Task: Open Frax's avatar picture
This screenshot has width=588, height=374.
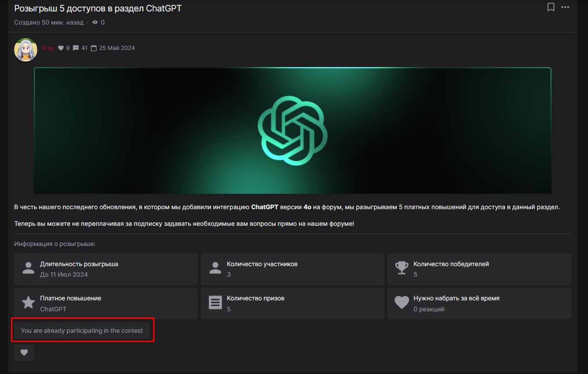Action: pos(25,50)
